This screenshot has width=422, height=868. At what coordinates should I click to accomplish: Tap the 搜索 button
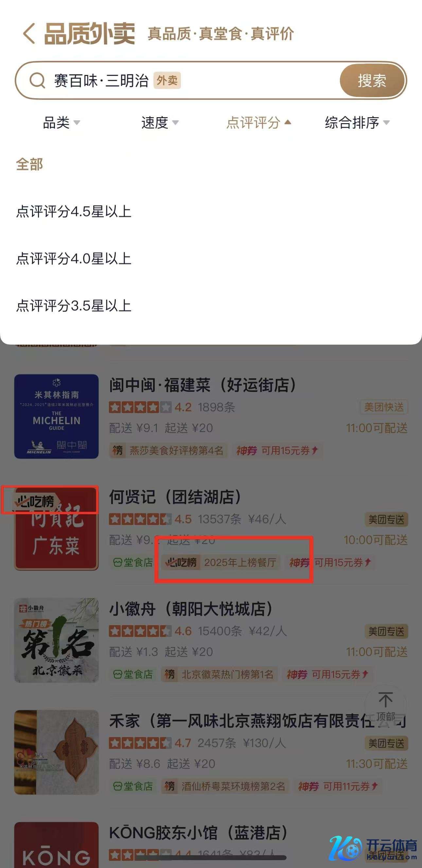372,81
